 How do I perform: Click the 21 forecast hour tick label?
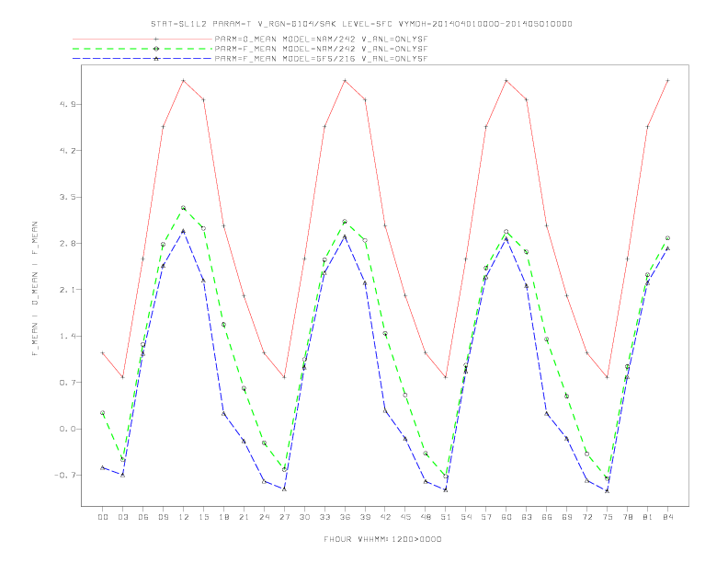[244, 517]
